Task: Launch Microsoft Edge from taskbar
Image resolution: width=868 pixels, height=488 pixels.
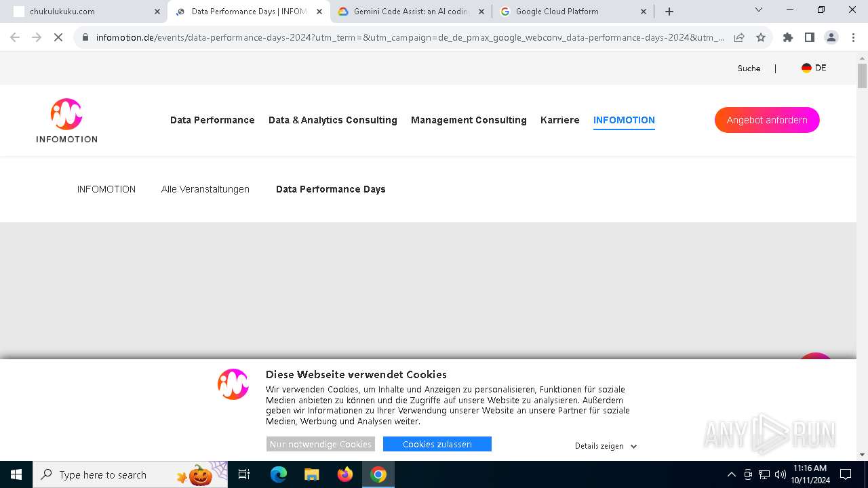Action: (x=279, y=474)
